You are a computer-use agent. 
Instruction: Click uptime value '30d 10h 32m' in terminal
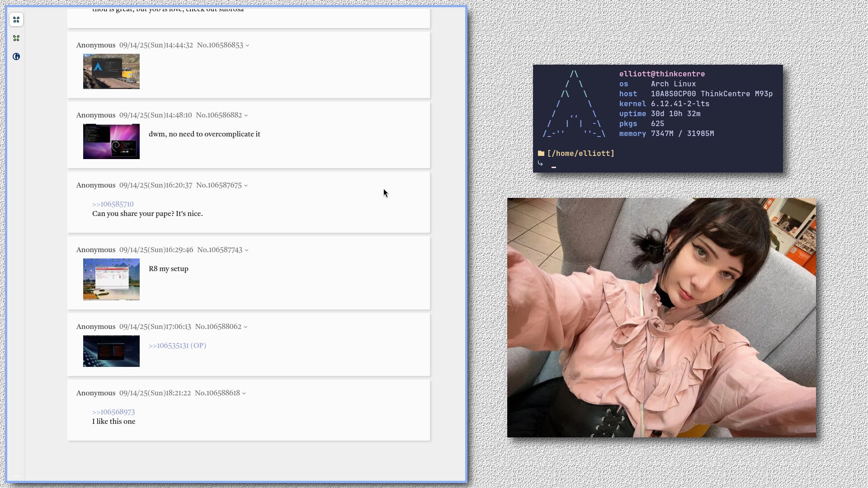click(x=675, y=114)
